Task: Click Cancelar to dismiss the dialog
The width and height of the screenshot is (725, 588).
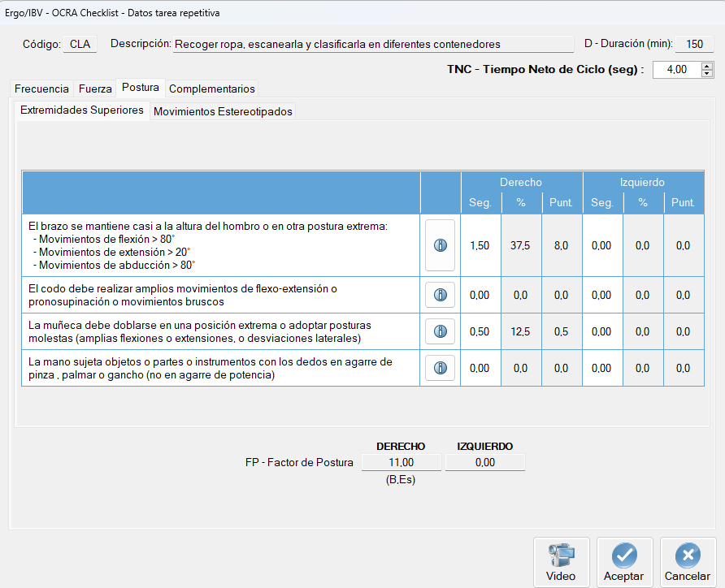Action: pos(688,562)
